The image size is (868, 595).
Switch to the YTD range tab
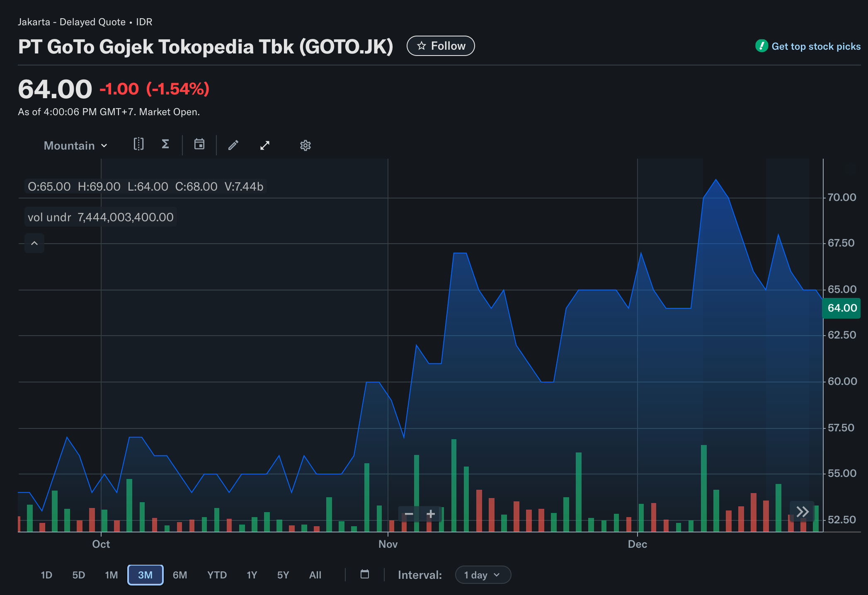tap(217, 575)
